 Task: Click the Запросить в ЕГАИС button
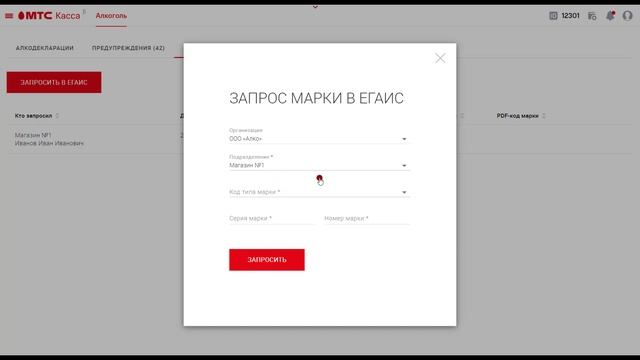pos(54,82)
